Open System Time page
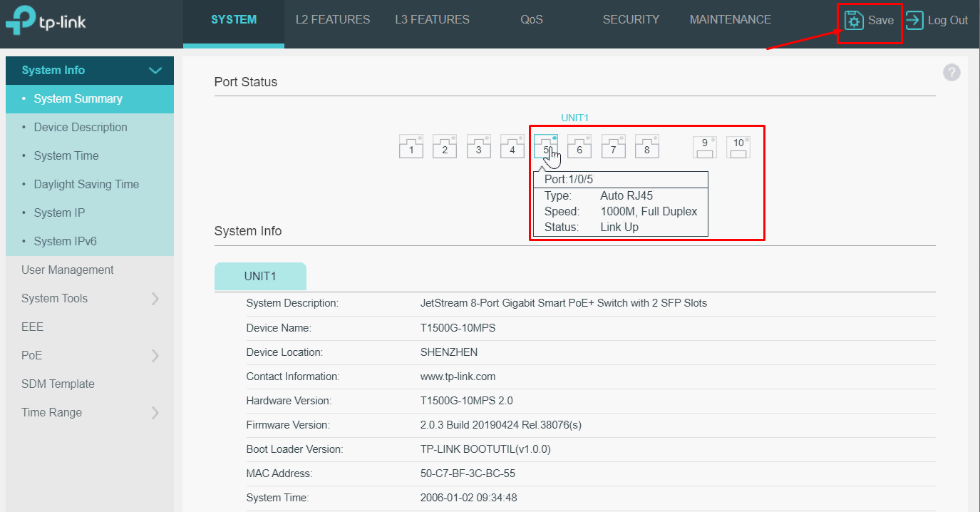Image resolution: width=980 pixels, height=512 pixels. 90,156
